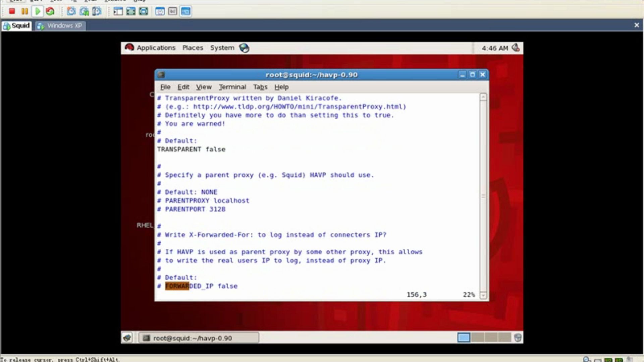Viewport: 644px width, 362px height.
Task: Click the green Power On play button
Action: (x=38, y=11)
